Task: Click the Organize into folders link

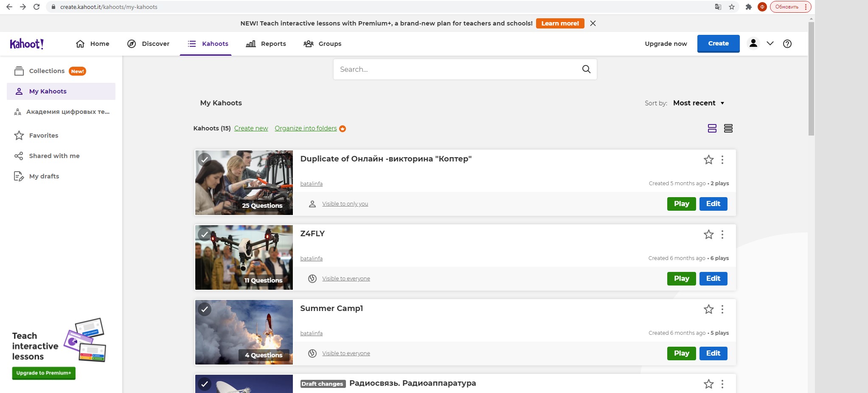Action: point(306,128)
